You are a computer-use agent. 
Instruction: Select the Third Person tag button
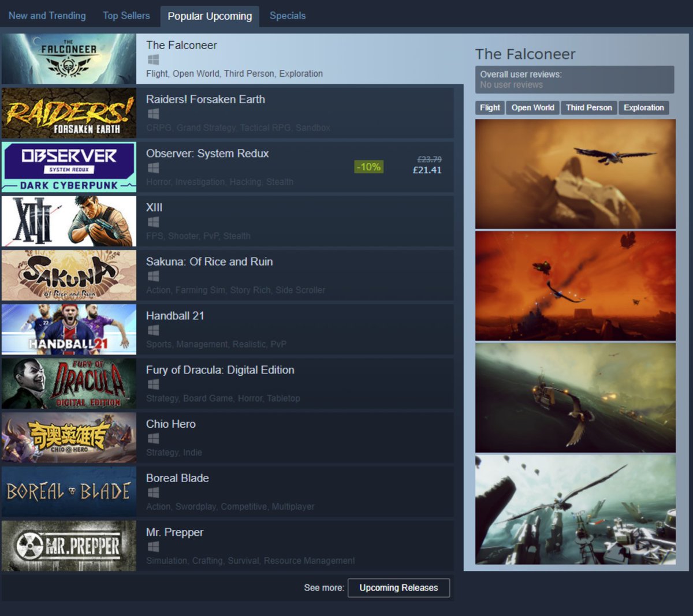pos(588,108)
